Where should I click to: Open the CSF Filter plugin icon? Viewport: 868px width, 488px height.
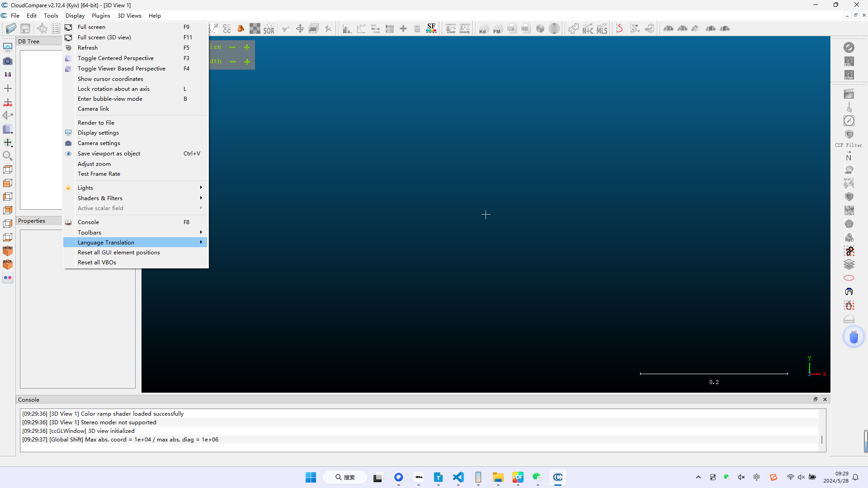(x=849, y=135)
